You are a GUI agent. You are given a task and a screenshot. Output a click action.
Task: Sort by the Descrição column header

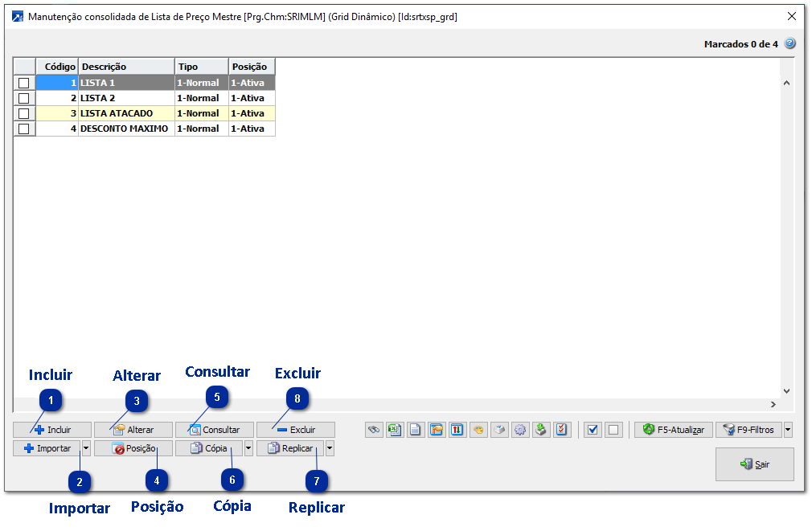pos(126,67)
